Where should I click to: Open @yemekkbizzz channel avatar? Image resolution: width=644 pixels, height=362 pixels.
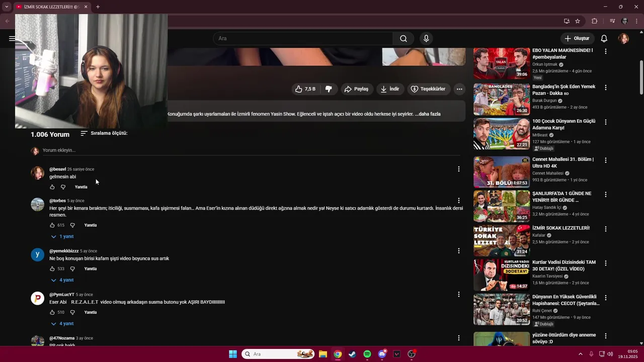[x=38, y=255]
